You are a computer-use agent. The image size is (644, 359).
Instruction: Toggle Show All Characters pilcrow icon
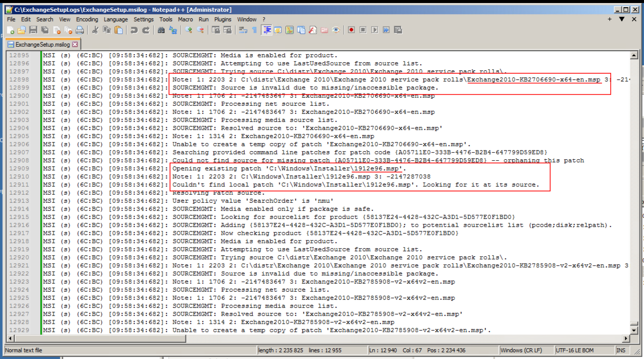(255, 30)
